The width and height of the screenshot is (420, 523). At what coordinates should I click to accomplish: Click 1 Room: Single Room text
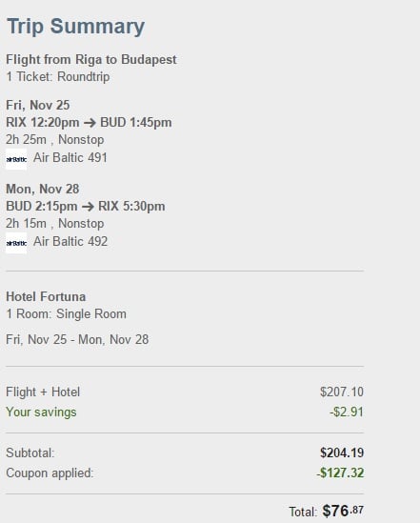pyautogui.click(x=67, y=314)
